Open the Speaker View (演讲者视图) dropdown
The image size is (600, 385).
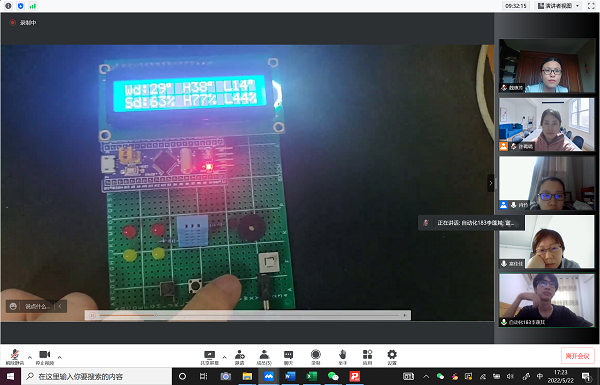click(559, 6)
